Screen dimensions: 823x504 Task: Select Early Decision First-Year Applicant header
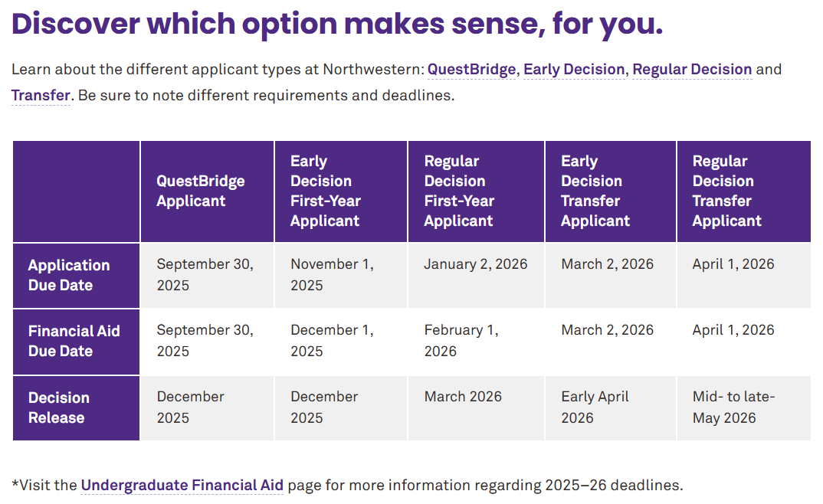point(341,191)
